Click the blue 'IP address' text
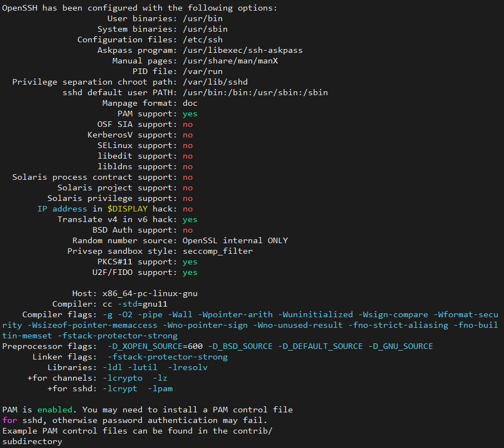The image size is (504, 448). (x=62, y=209)
